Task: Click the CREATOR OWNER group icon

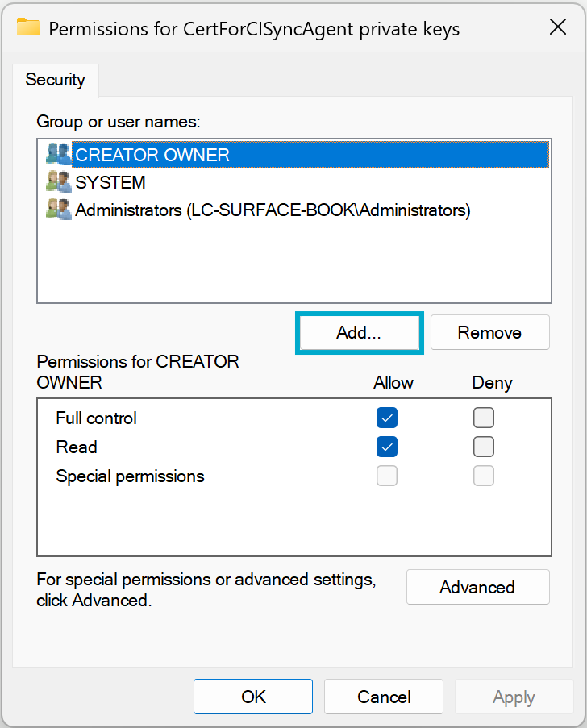Action: pyautogui.click(x=59, y=154)
